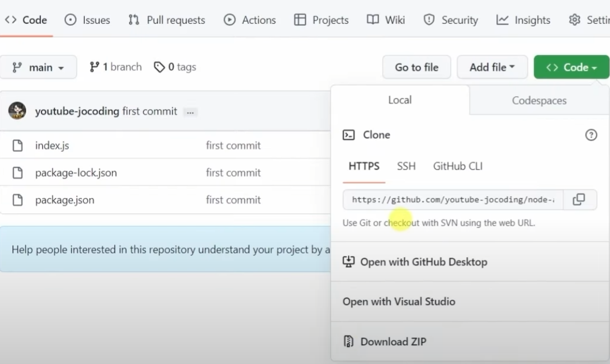610x364 pixels.
Task: Click the pull request icon in tab bar
Action: 134,20
